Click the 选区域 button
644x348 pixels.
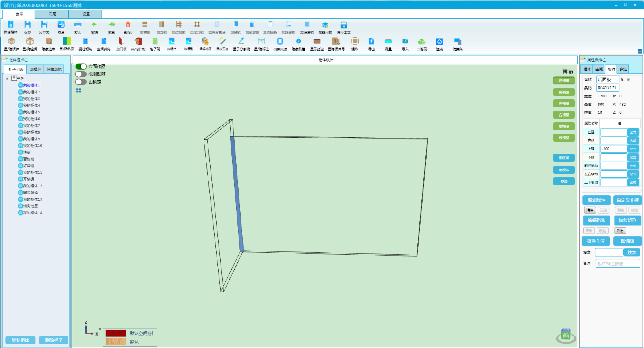click(x=563, y=158)
